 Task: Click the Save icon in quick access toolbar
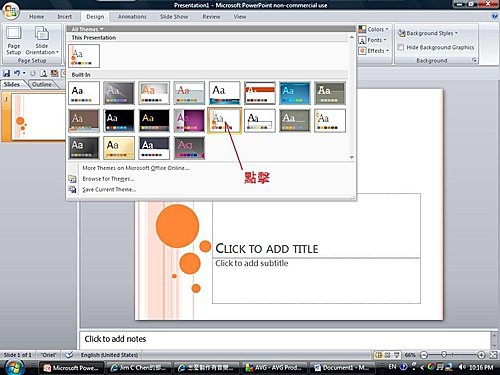pyautogui.click(x=6, y=73)
